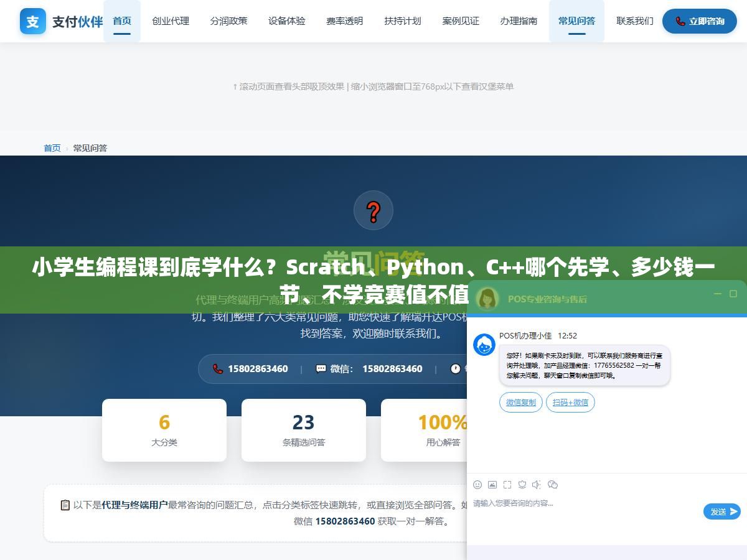Click the chat header woman avatar
This screenshot has width=747, height=560.
(487, 299)
